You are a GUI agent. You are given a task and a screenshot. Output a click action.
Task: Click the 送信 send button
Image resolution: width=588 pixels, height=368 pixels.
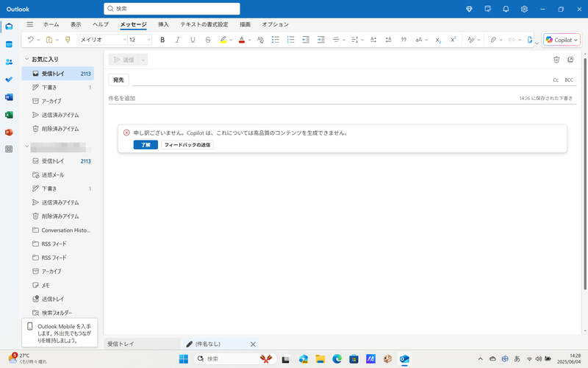123,60
